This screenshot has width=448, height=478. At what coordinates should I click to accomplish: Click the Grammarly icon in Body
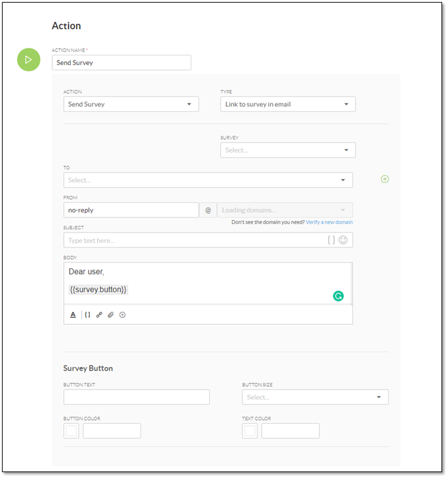point(338,296)
